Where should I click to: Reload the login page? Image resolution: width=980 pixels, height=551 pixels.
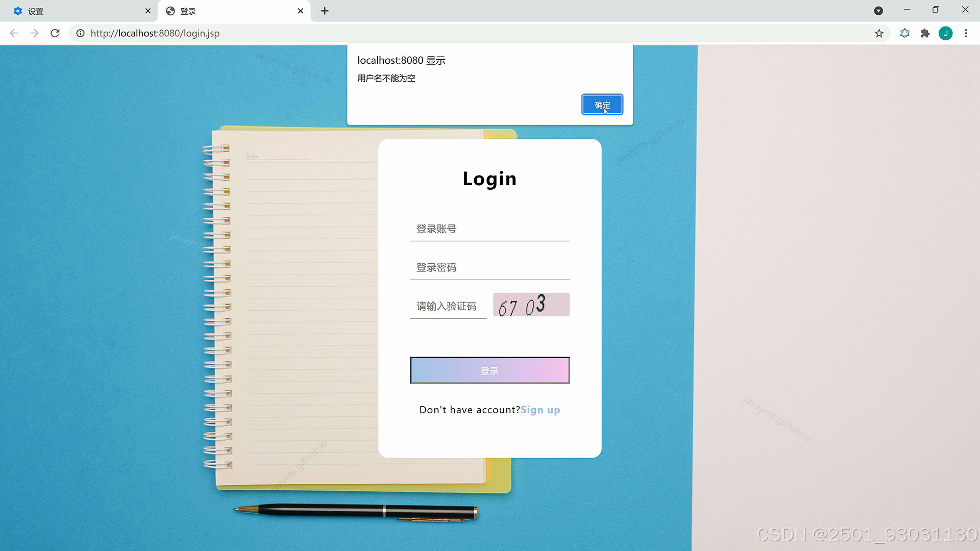[55, 33]
